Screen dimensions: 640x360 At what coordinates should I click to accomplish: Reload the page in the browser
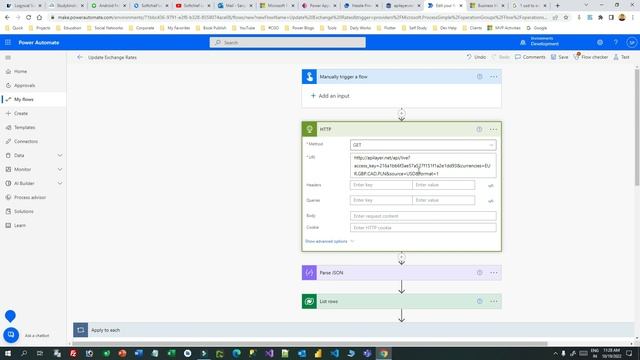[28, 18]
